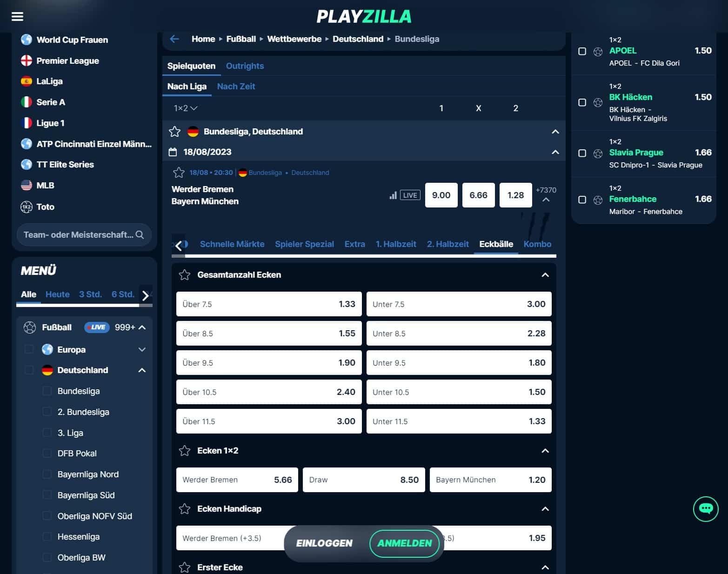The height and width of the screenshot is (574, 728).
Task: Open the 1×2 market dropdown
Action: 186,108
